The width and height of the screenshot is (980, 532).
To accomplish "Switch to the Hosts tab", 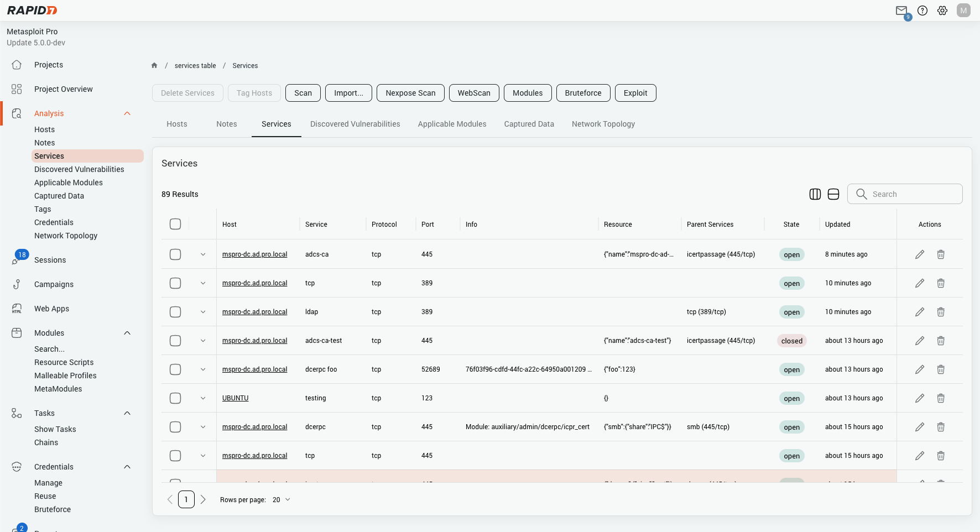I will point(177,124).
